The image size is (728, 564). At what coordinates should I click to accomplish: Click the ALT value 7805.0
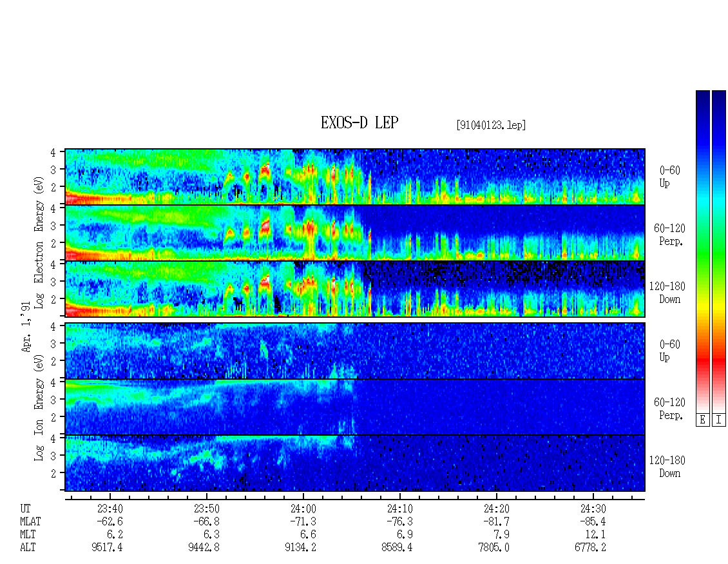click(x=493, y=547)
